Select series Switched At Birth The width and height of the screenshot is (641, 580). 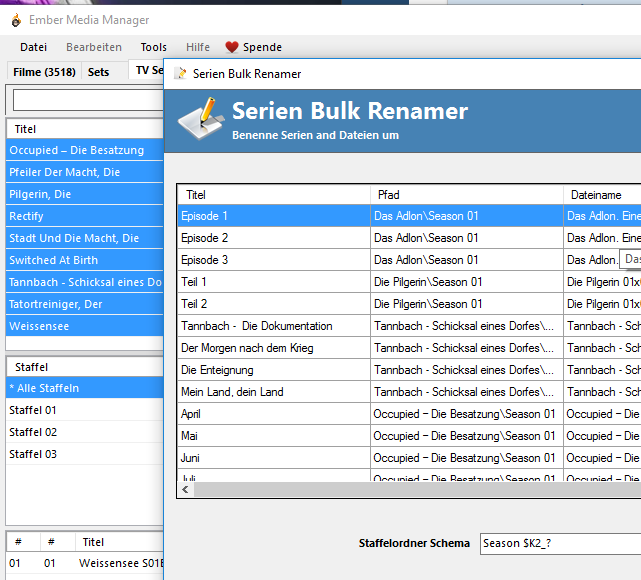[x=84, y=260]
